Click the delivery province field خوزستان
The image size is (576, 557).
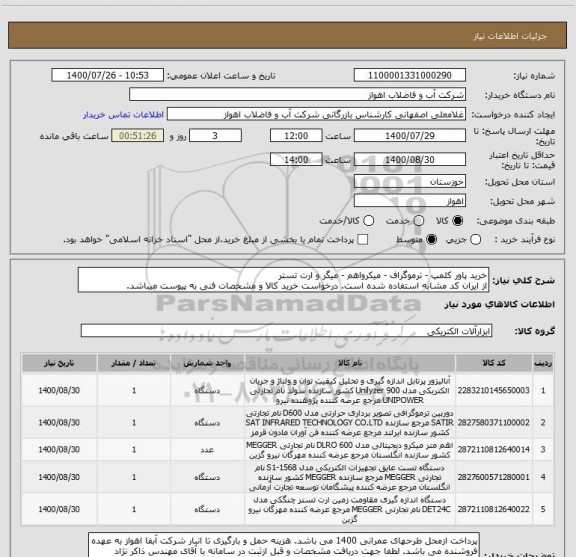pos(410,182)
